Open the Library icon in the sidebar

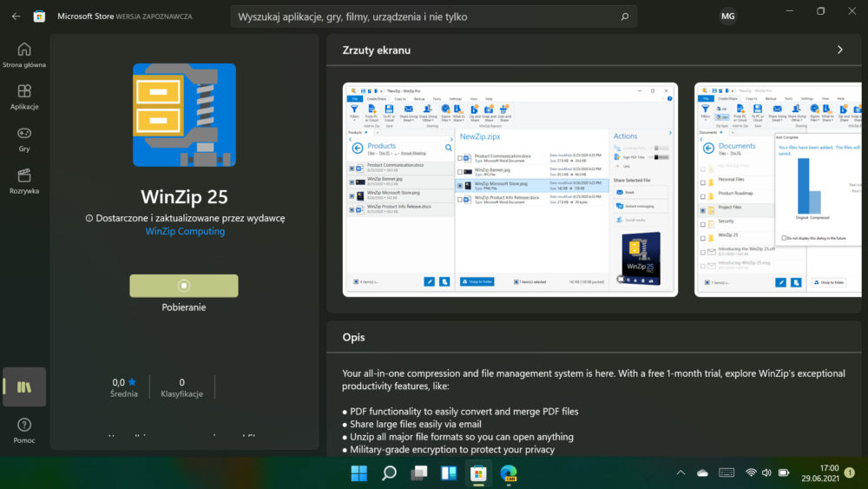[24, 387]
